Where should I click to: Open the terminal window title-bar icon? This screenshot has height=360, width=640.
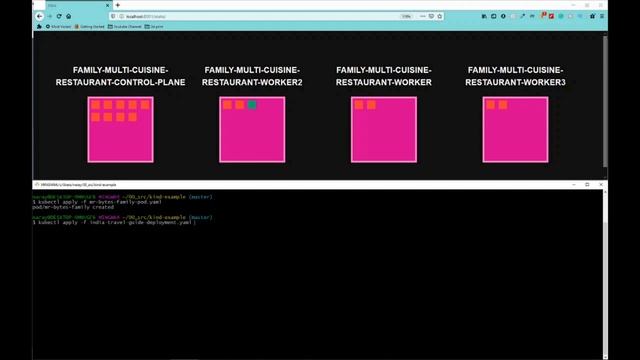[37, 184]
